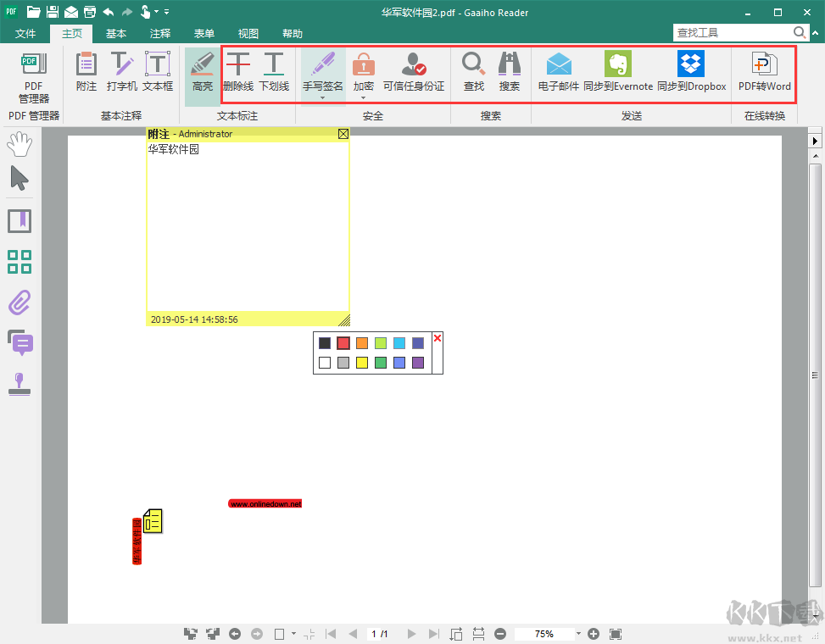Open the stamp tool in left sidebar

tap(19, 383)
